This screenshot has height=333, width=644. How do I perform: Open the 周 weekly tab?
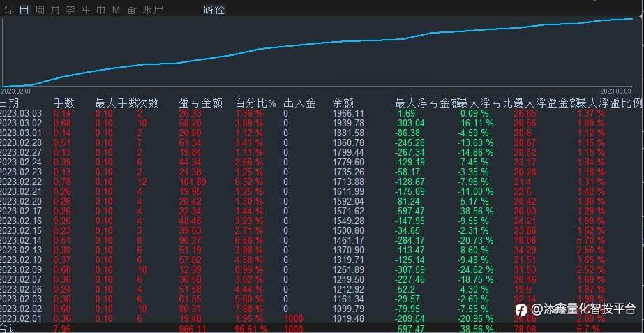pyautogui.click(x=40, y=10)
